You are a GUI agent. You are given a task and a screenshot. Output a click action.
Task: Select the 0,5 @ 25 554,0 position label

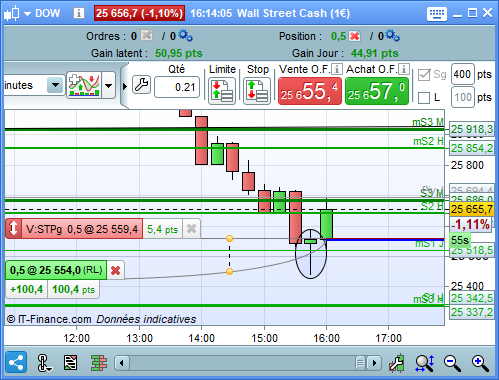[x=56, y=270]
